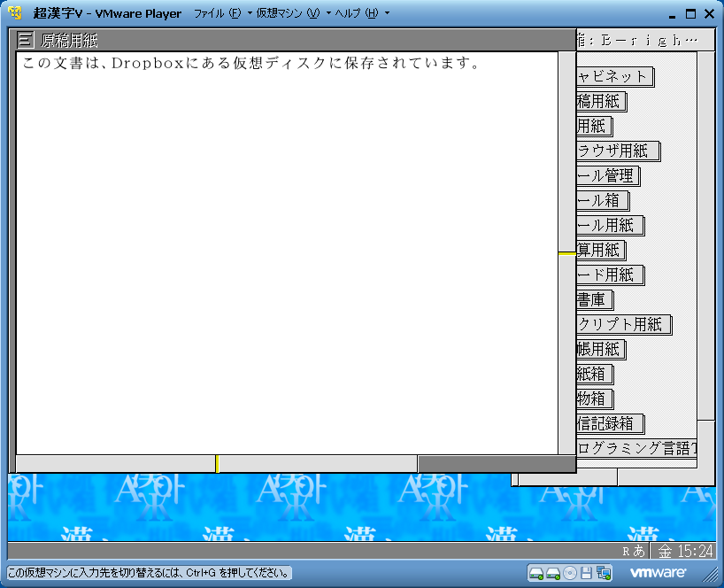The width and height of the screenshot is (724, 588).
Task: Click the network adapter status icon
Action: (604, 573)
